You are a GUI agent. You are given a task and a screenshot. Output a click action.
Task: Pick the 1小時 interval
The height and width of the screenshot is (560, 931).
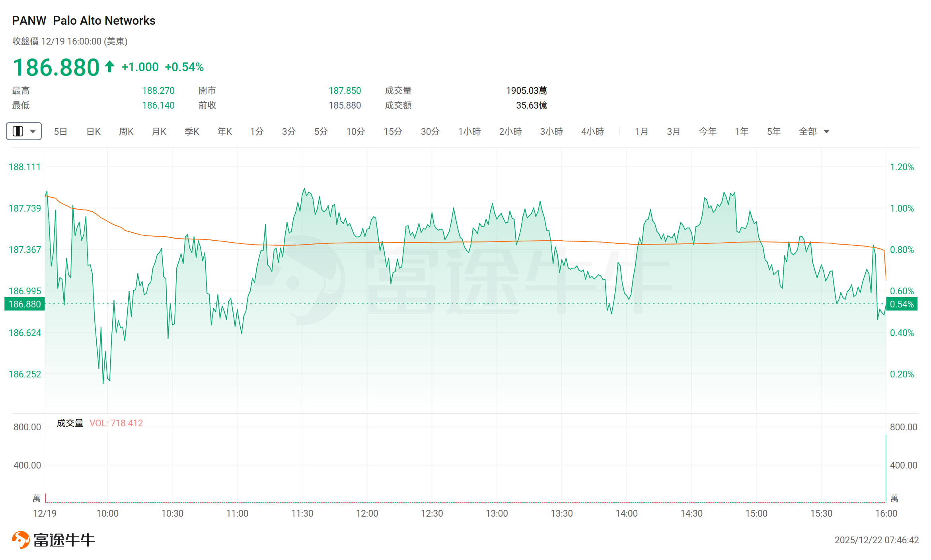(x=469, y=131)
